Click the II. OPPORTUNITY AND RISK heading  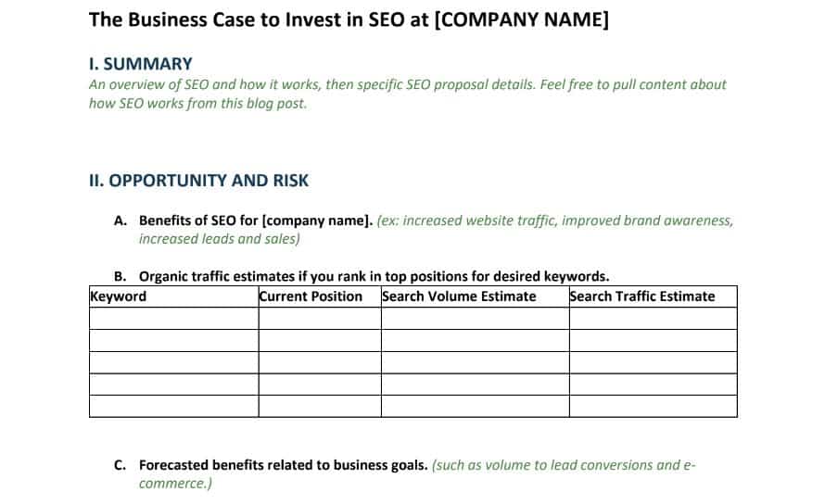(198, 181)
